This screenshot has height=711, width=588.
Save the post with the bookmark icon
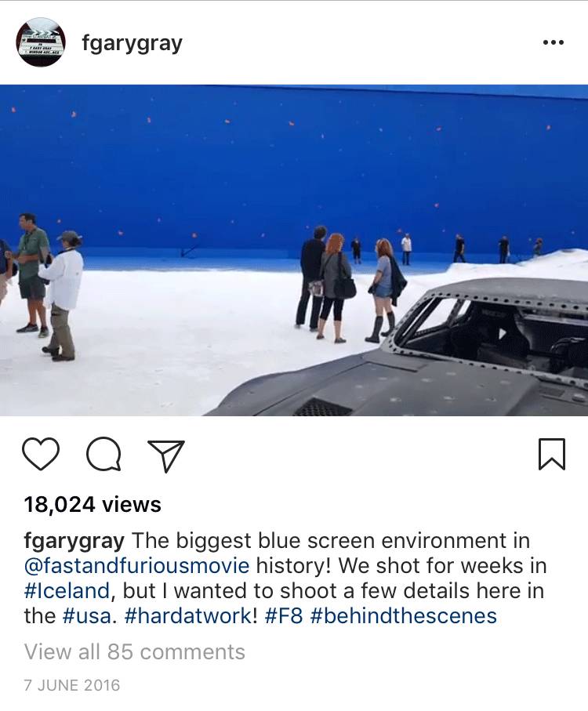(x=552, y=454)
